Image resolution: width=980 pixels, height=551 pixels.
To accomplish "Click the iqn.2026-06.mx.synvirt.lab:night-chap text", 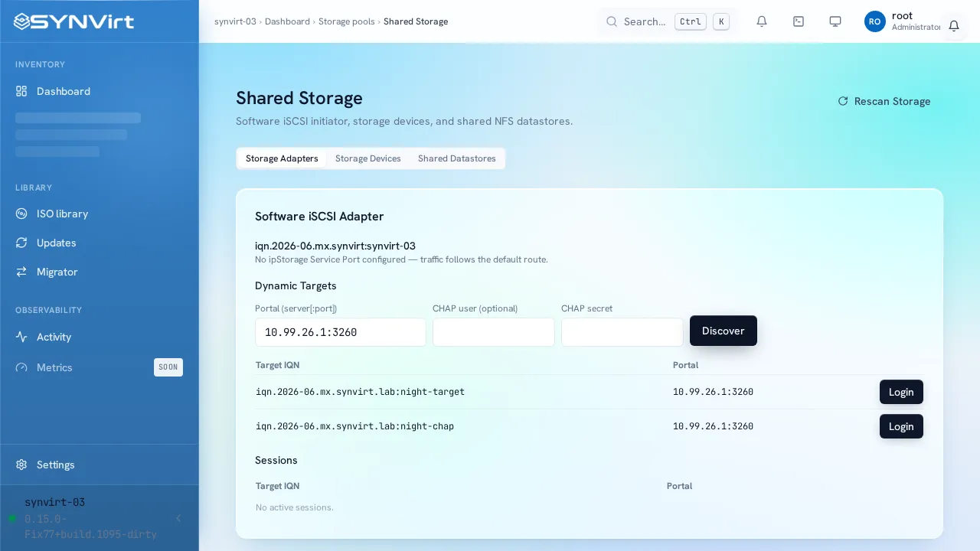I will (x=355, y=426).
